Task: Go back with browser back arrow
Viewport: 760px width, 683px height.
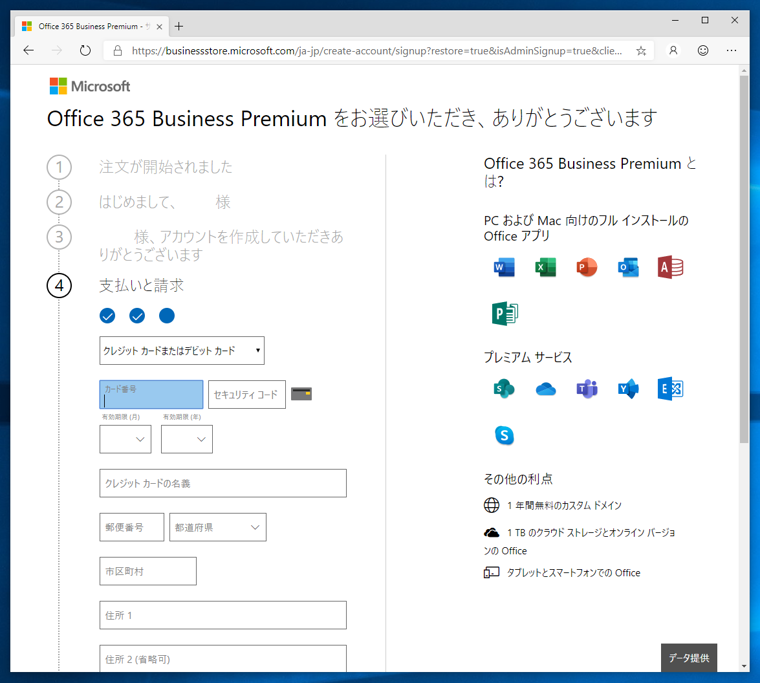Action: (29, 50)
